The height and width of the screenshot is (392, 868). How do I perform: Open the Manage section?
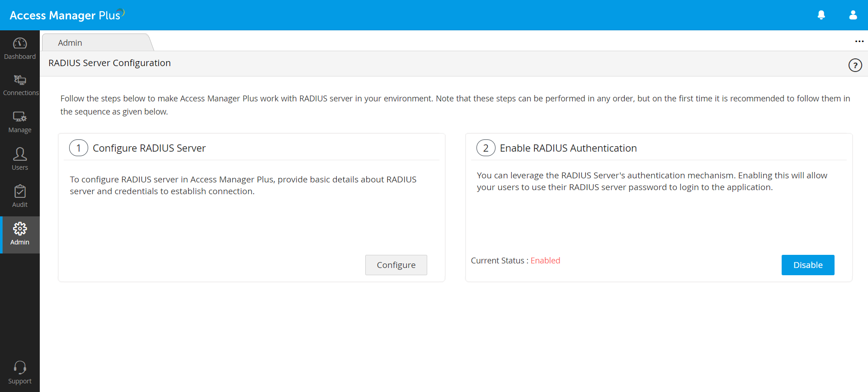20,122
